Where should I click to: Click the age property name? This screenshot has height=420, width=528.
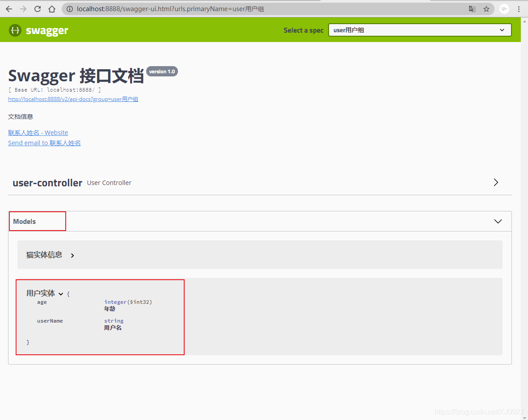[x=42, y=302]
